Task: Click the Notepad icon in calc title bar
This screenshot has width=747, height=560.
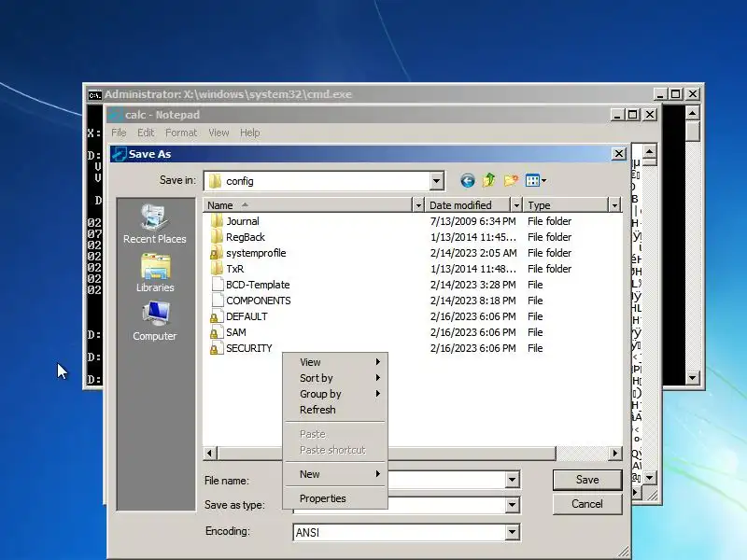Action: (114, 115)
